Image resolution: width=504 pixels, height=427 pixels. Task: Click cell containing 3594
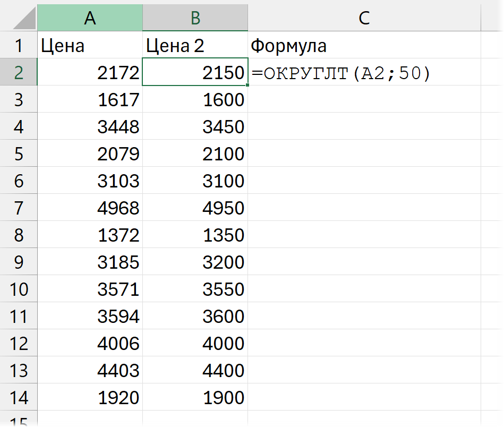(90, 317)
